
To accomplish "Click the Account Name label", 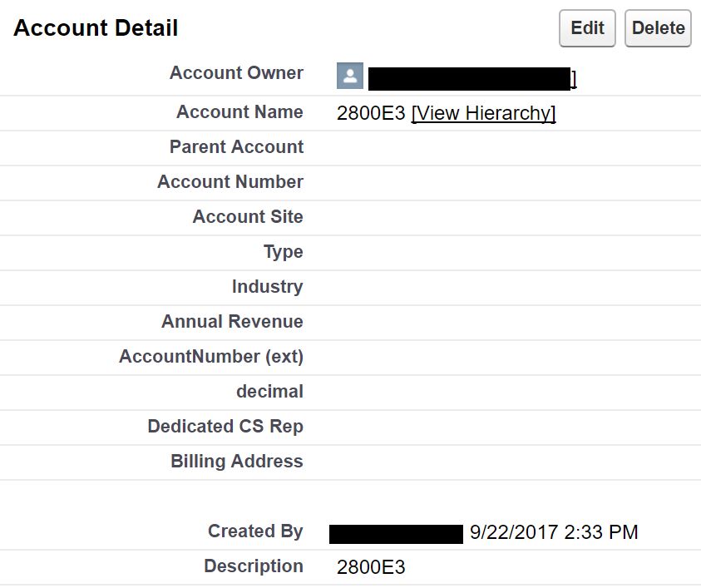I will [239, 111].
